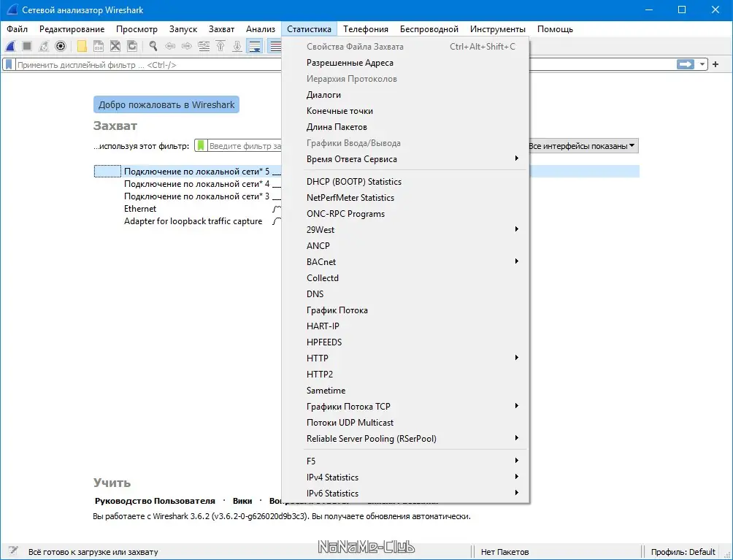Expand Reliable Server Pooling (RSerPool) submenu
The height and width of the screenshot is (560, 733).
[x=405, y=439]
